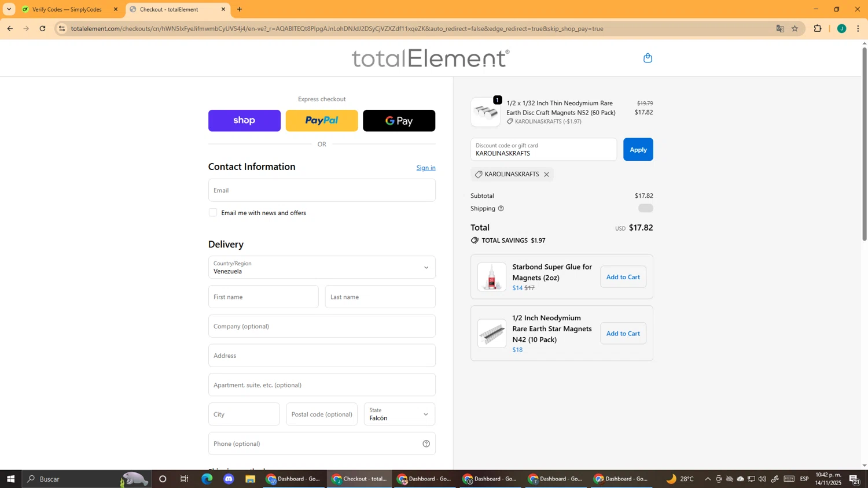Open Chrome menu three dots
Viewport: 868px width, 488px height.
[858, 28]
